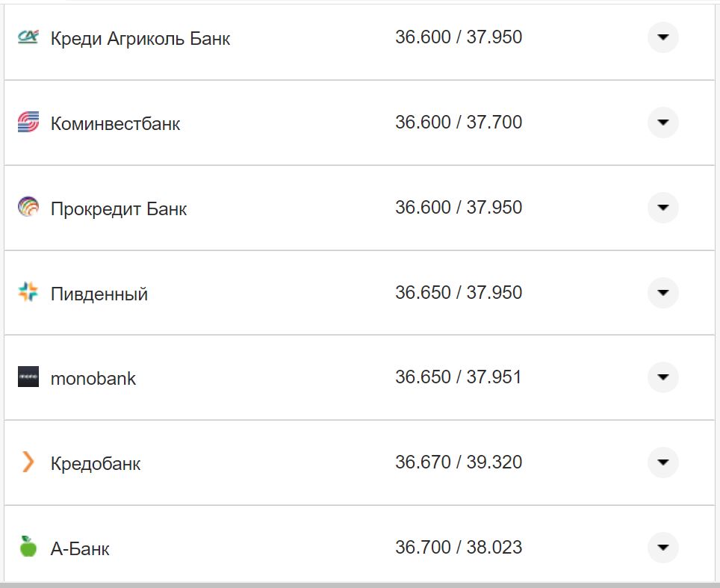Click Кредобанк rate 36.670 / 39.320

459,462
